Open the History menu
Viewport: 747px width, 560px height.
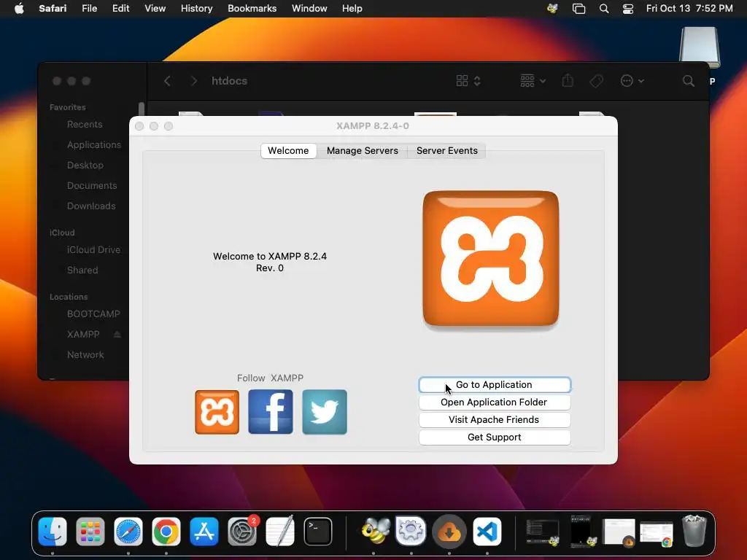coord(196,9)
